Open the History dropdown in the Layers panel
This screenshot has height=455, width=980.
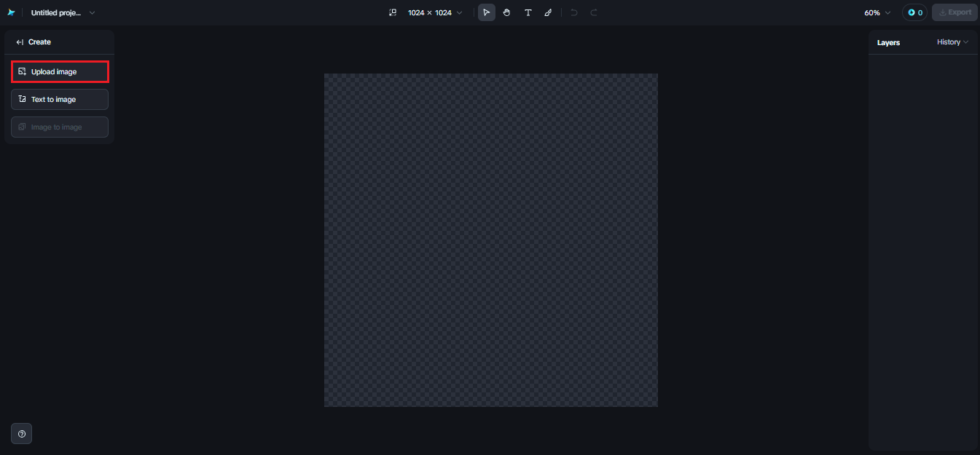click(x=952, y=41)
